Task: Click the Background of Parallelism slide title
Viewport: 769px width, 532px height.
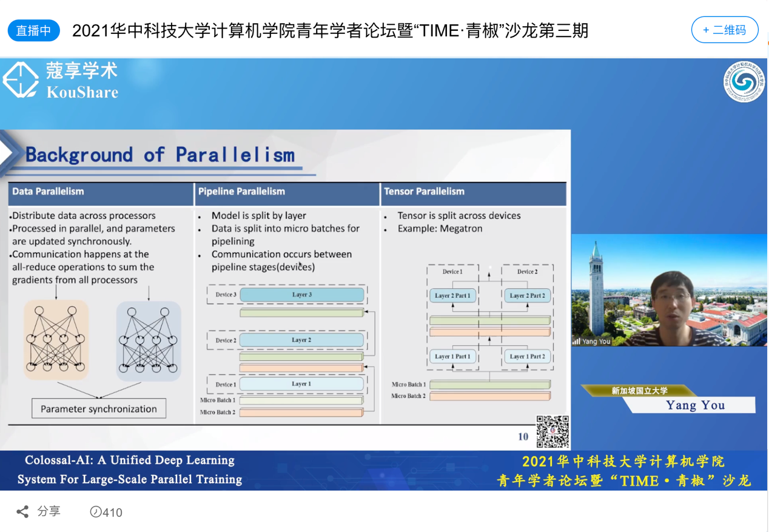Action: coord(160,154)
